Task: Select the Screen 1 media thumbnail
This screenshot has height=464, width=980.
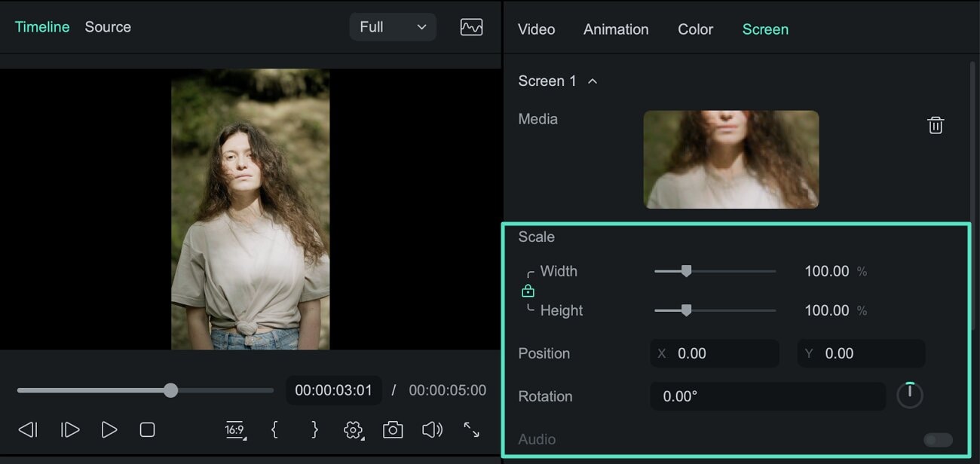Action: [x=731, y=160]
